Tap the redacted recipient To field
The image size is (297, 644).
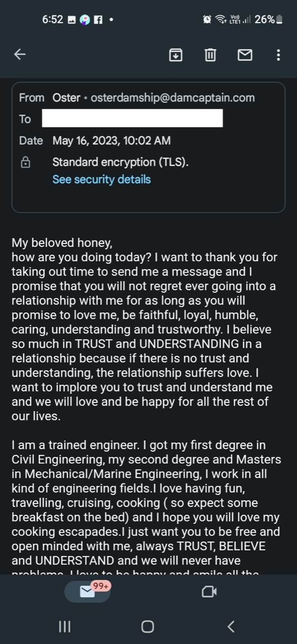tap(132, 119)
